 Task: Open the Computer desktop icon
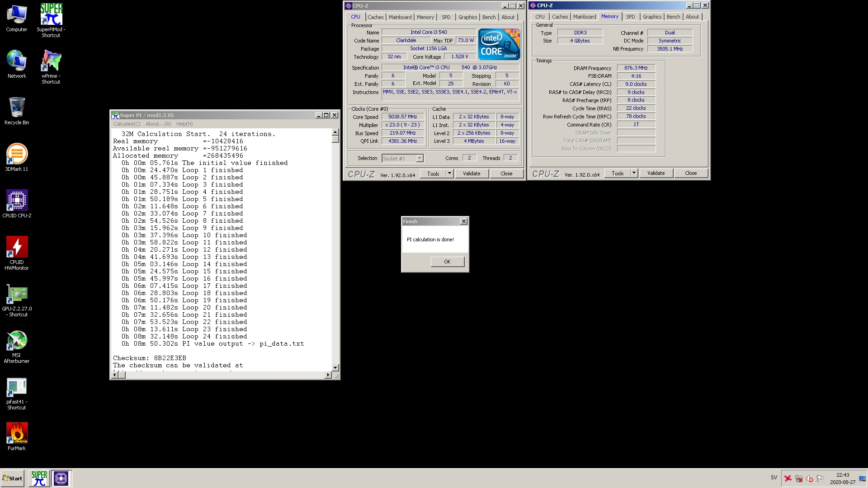(17, 19)
